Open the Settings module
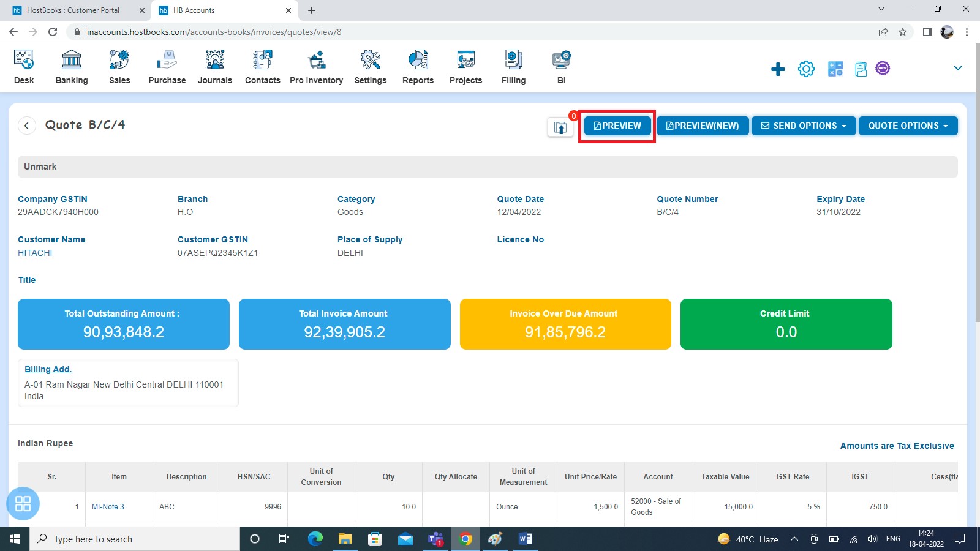The height and width of the screenshot is (551, 980). pos(371,67)
